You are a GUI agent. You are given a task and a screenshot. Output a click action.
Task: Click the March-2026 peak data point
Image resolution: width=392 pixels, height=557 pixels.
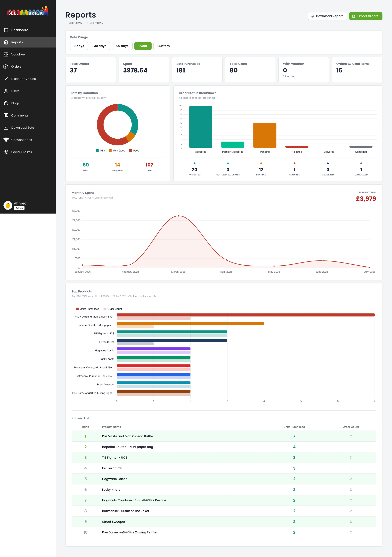pyautogui.click(x=178, y=216)
